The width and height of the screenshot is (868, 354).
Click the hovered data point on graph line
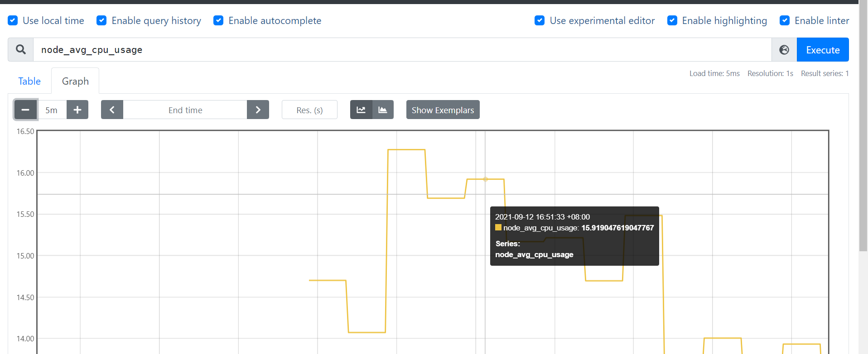click(x=485, y=179)
